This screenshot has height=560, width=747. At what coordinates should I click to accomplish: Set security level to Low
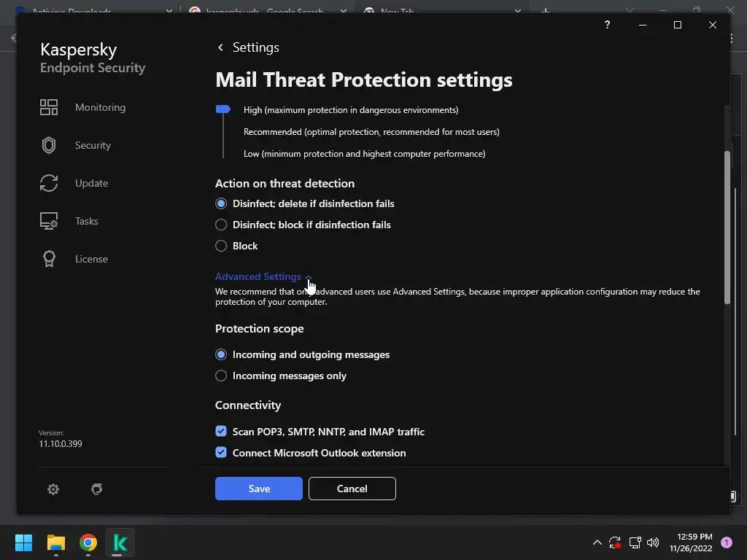tap(365, 154)
